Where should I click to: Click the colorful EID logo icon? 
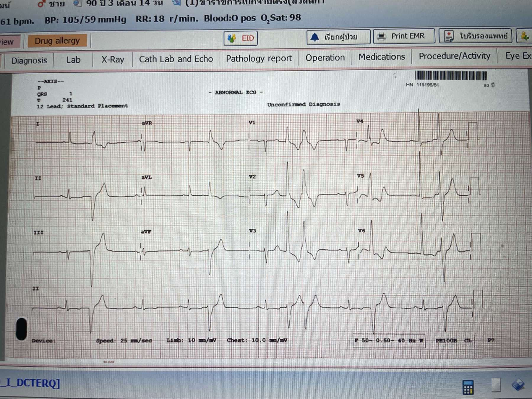click(232, 38)
